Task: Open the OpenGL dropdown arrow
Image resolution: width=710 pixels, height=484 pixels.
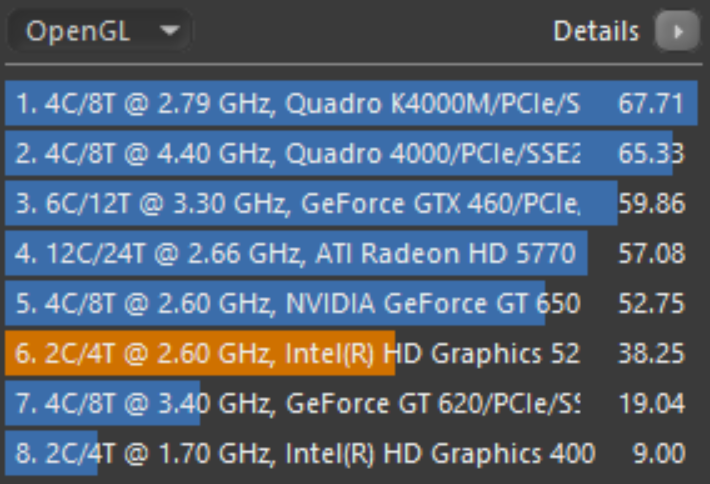Action: (170, 31)
